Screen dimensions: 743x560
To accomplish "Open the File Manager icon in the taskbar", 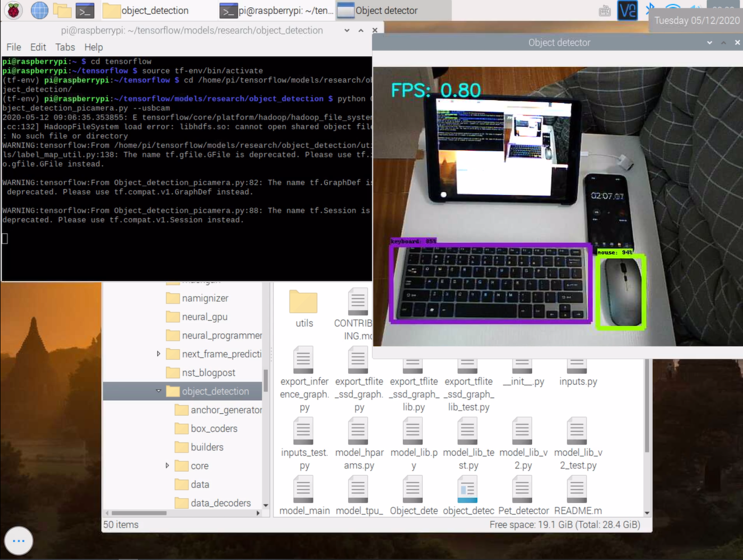I will coord(62,10).
